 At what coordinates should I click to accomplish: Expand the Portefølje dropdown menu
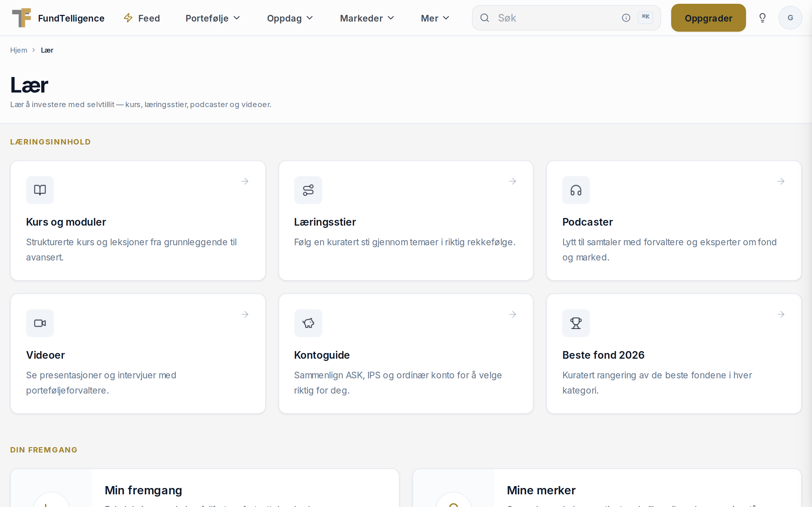point(213,18)
